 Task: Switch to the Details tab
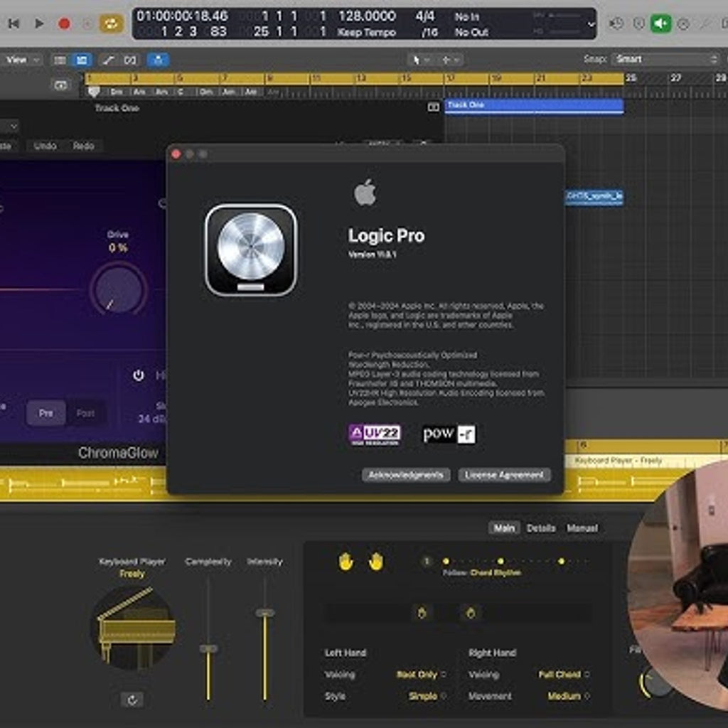(541, 528)
